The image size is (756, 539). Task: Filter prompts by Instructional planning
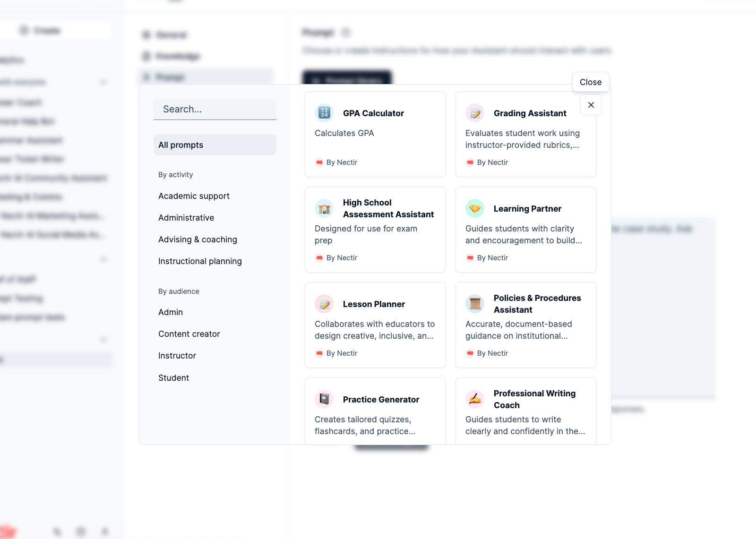coord(200,261)
